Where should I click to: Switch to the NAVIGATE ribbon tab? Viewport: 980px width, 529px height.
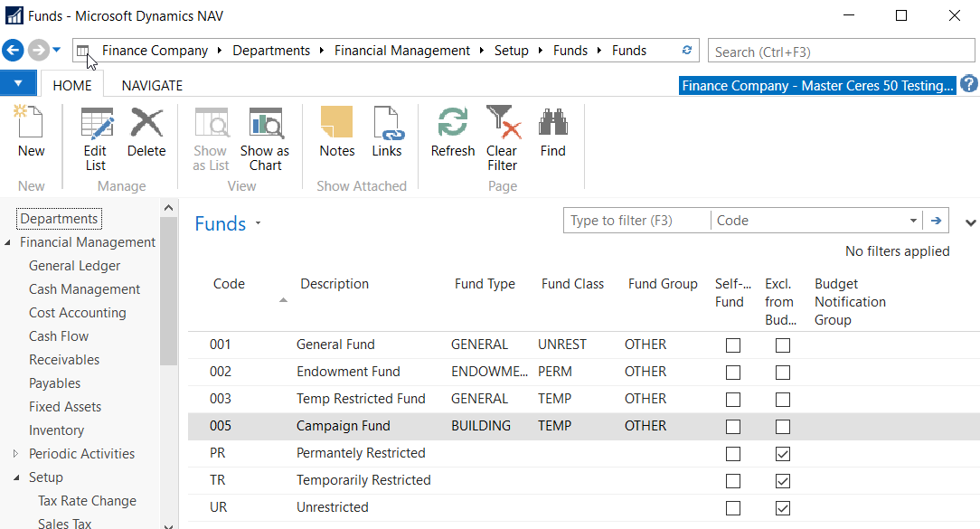(152, 86)
